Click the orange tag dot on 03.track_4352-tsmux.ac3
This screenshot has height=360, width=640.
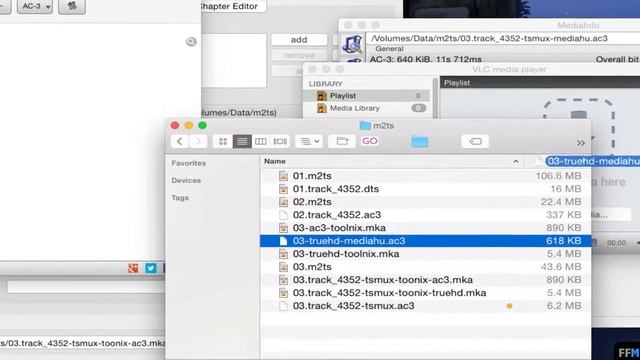pos(509,306)
